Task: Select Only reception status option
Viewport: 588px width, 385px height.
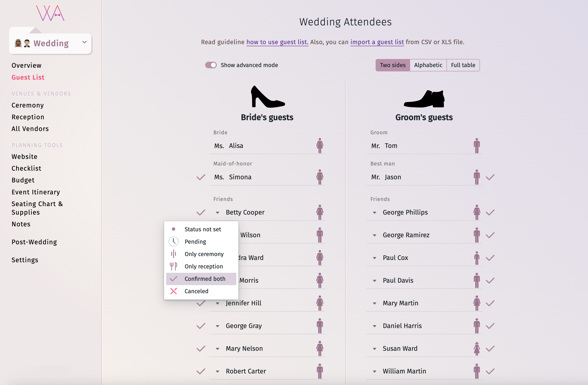Action: tap(204, 266)
